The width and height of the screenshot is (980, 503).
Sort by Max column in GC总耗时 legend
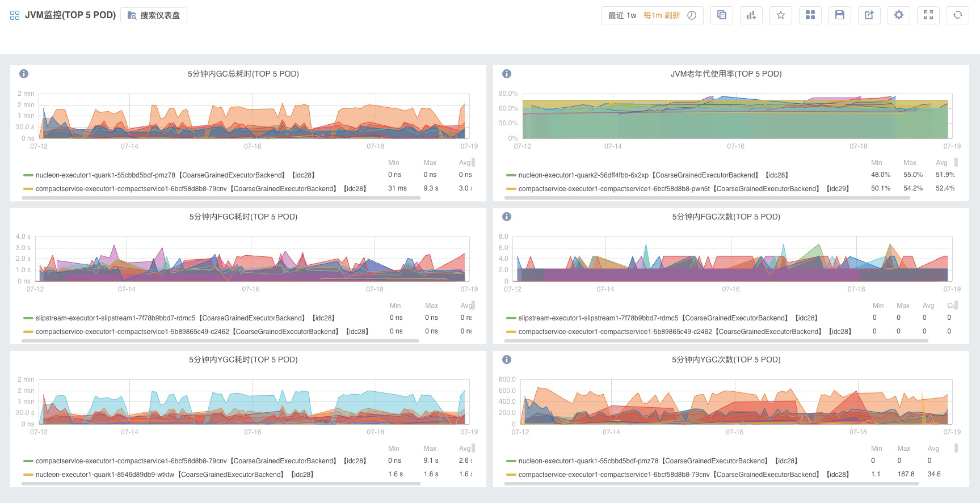click(x=430, y=163)
